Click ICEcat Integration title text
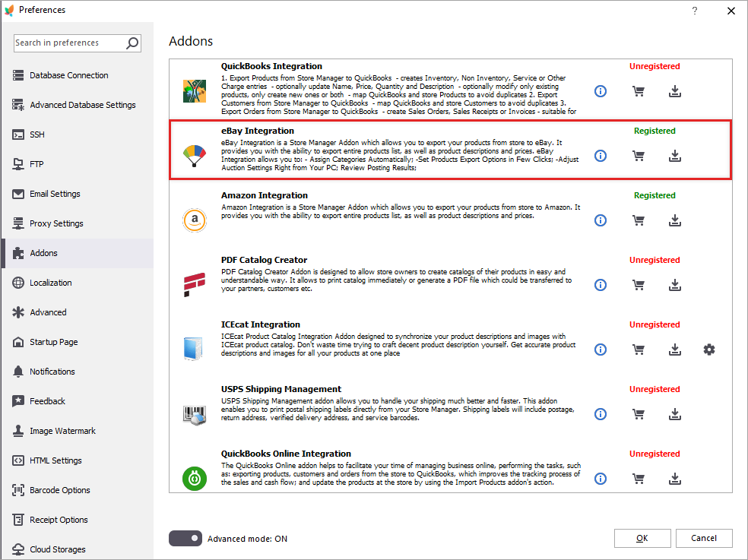This screenshot has height=560, width=748. tap(261, 324)
